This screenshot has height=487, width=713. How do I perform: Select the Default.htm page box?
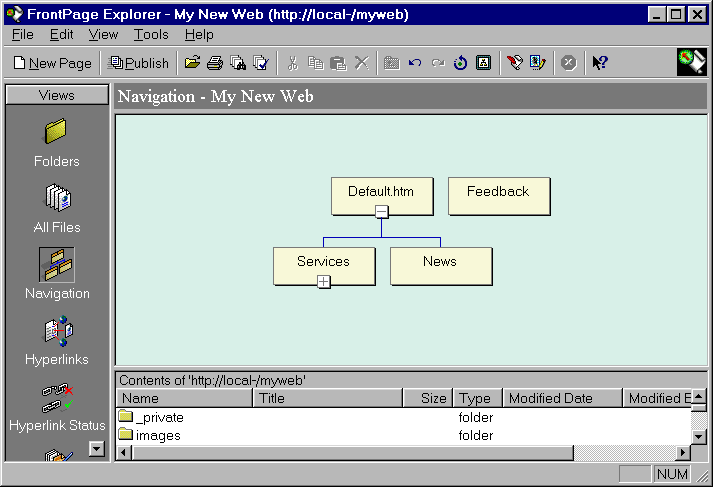click(382, 196)
